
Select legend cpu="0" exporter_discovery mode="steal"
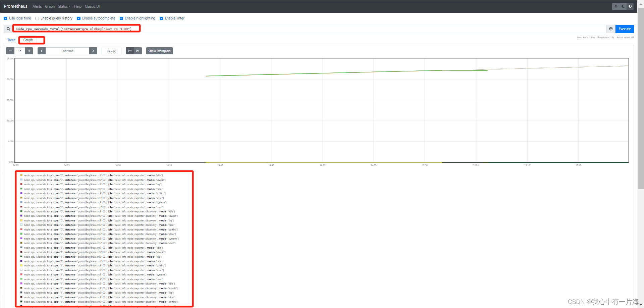tap(98, 234)
